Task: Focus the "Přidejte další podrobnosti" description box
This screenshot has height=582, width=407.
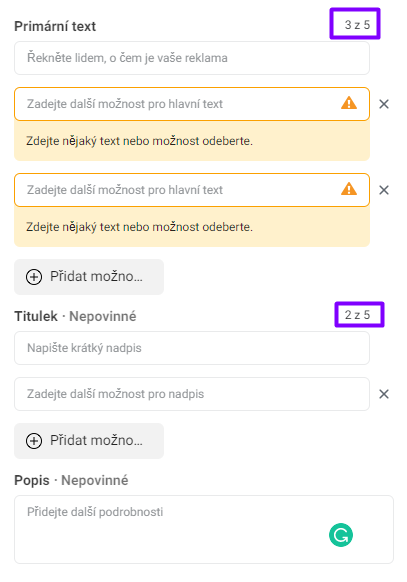Action: coord(204,529)
